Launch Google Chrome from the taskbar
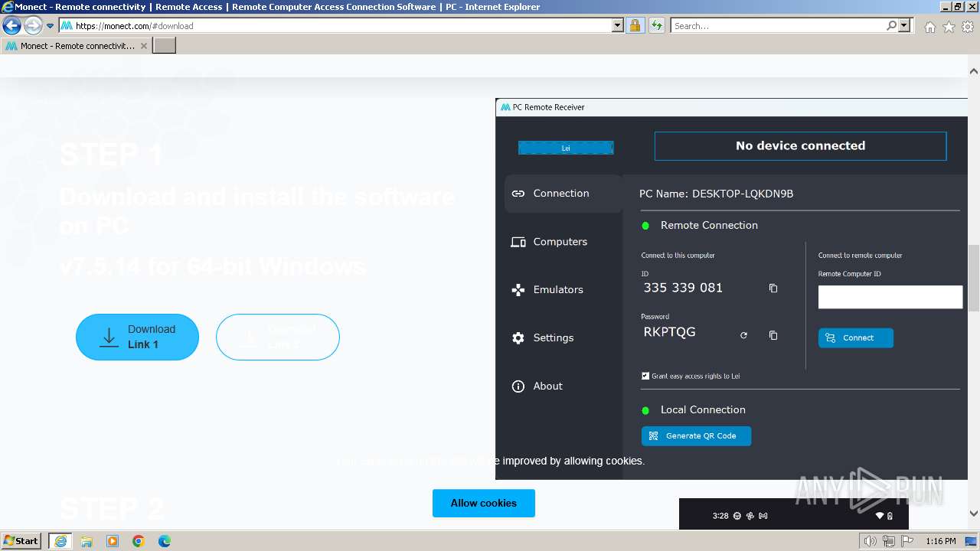Screen dimensions: 980x551 pos(139,541)
